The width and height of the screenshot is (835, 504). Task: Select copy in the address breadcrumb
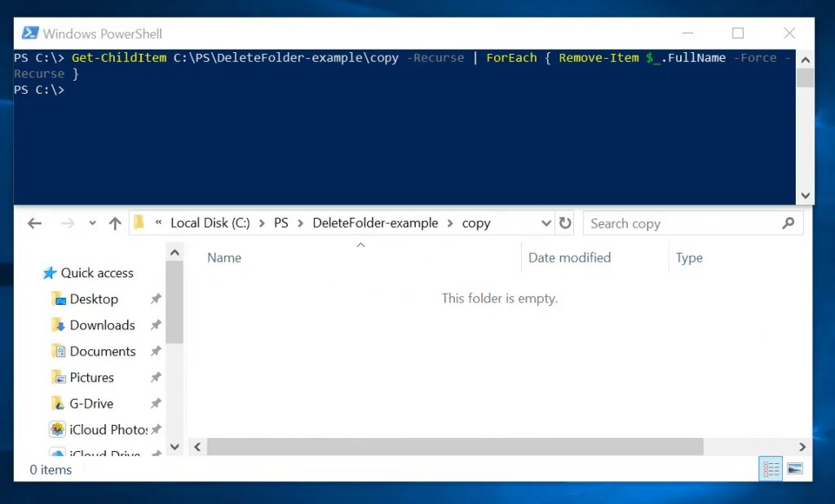click(x=476, y=223)
